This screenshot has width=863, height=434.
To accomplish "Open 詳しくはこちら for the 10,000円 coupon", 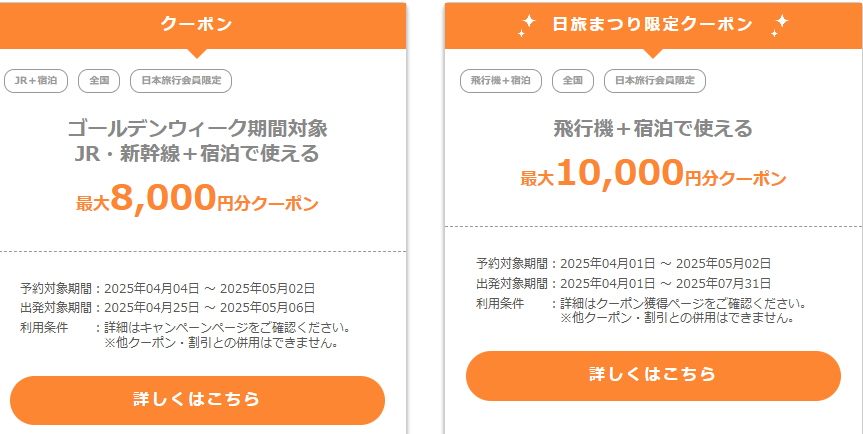I will coord(653,375).
